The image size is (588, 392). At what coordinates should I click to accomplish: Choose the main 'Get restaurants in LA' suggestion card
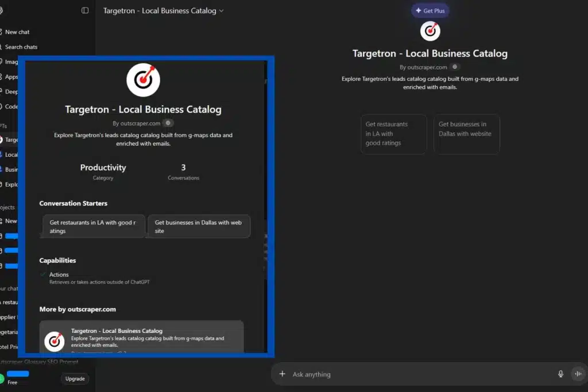coord(394,134)
